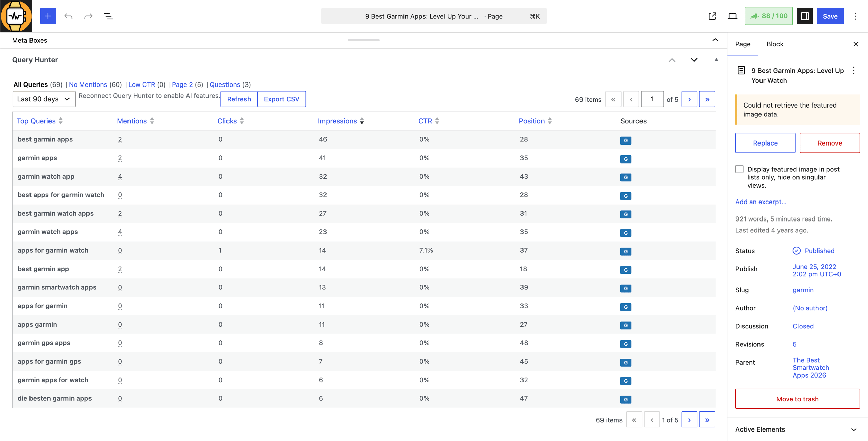Click Google source icon for apps for garmin watch
The width and height of the screenshot is (868, 441).
[x=626, y=251]
